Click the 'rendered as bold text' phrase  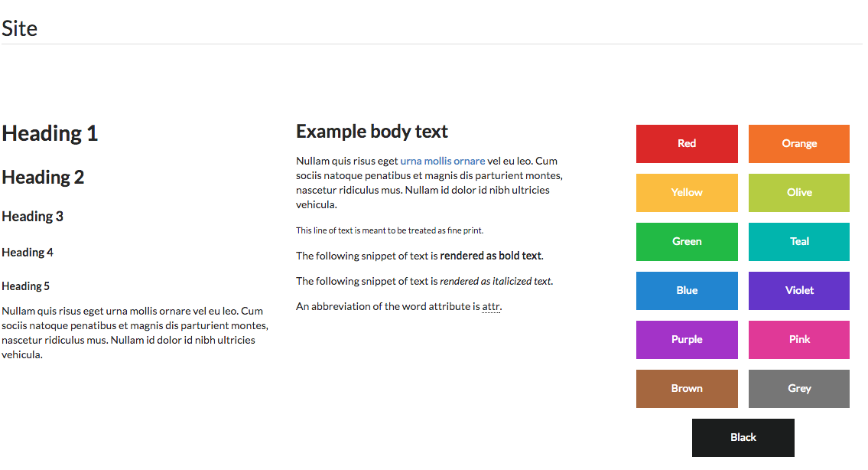[490, 256]
